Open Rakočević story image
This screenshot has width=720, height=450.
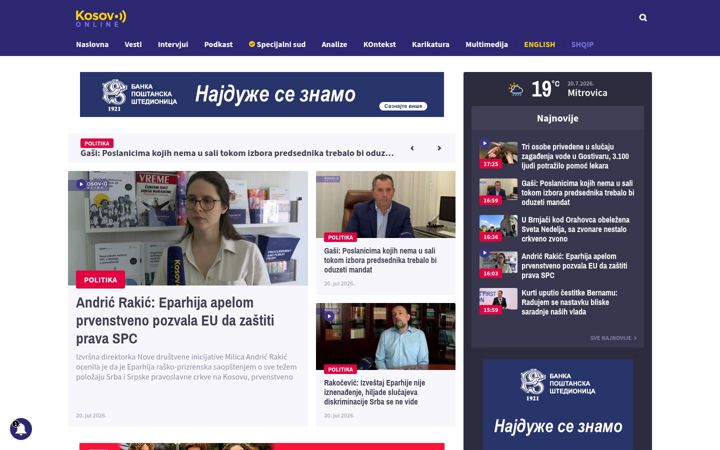386,336
